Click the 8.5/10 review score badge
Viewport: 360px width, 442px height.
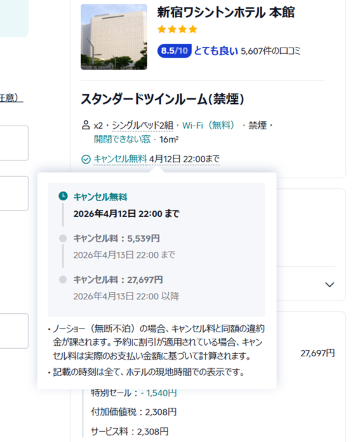[174, 51]
